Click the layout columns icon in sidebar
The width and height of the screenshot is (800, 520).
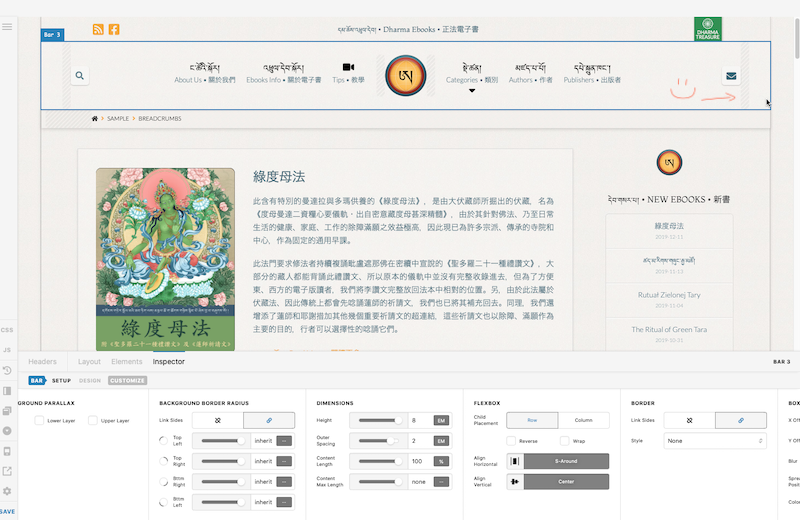tap(7, 391)
